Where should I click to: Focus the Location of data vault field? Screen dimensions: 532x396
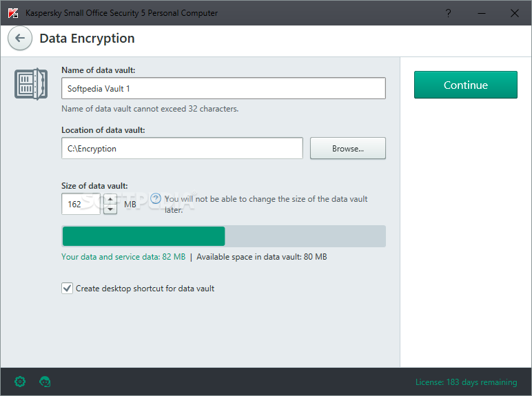point(182,148)
